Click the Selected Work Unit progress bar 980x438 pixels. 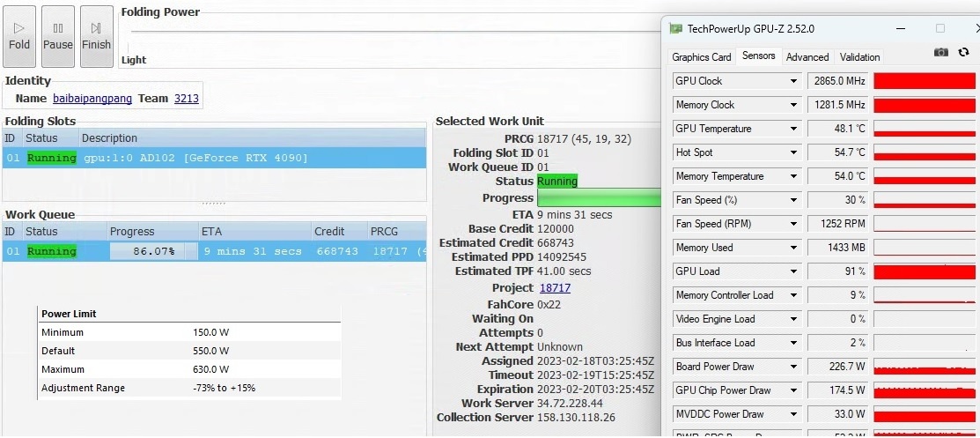(599, 198)
